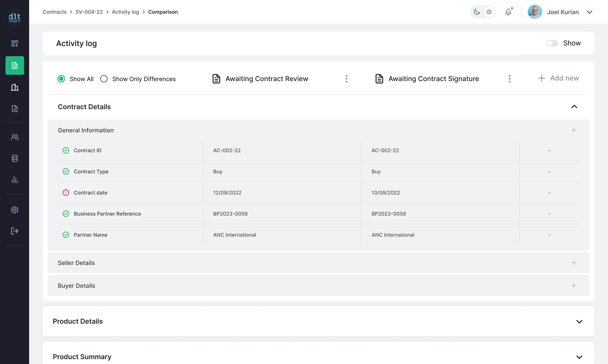This screenshot has width=608, height=364.
Task: Switch to dark mode with the moon icon
Action: click(x=477, y=12)
